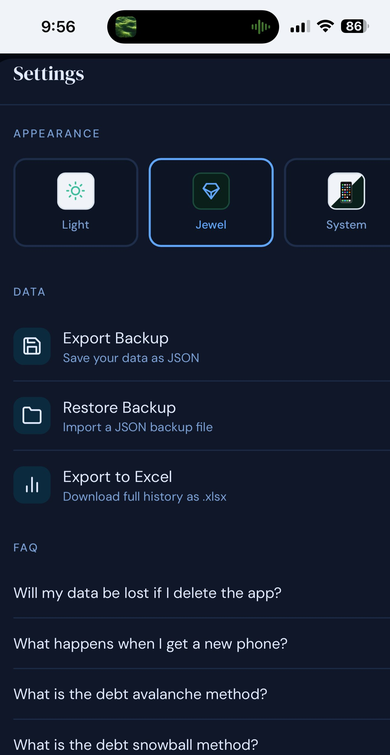Tap the DATA section header
The image size is (390, 755).
pyautogui.click(x=29, y=292)
